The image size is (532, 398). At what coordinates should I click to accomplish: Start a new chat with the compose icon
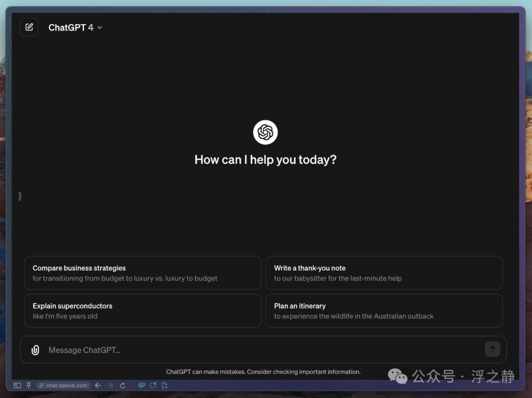29,27
